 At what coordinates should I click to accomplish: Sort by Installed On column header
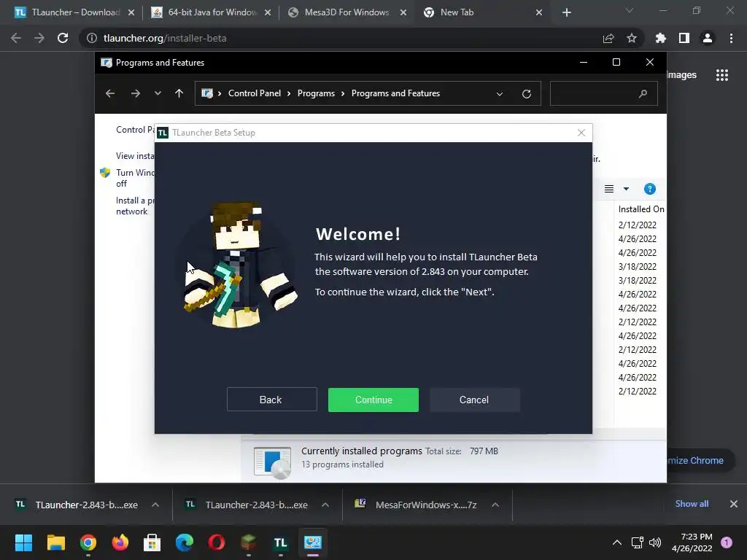(x=640, y=209)
